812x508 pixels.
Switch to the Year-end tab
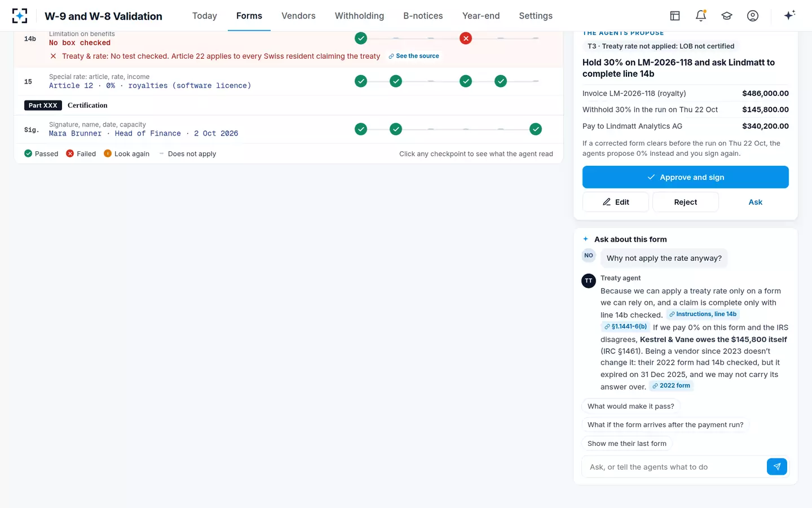pyautogui.click(x=481, y=16)
